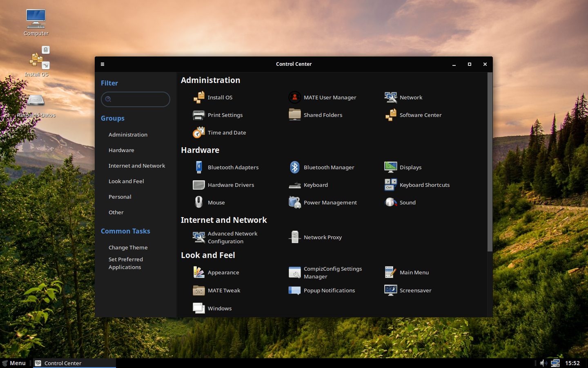Click the volume icon in system tray

pyautogui.click(x=543, y=363)
